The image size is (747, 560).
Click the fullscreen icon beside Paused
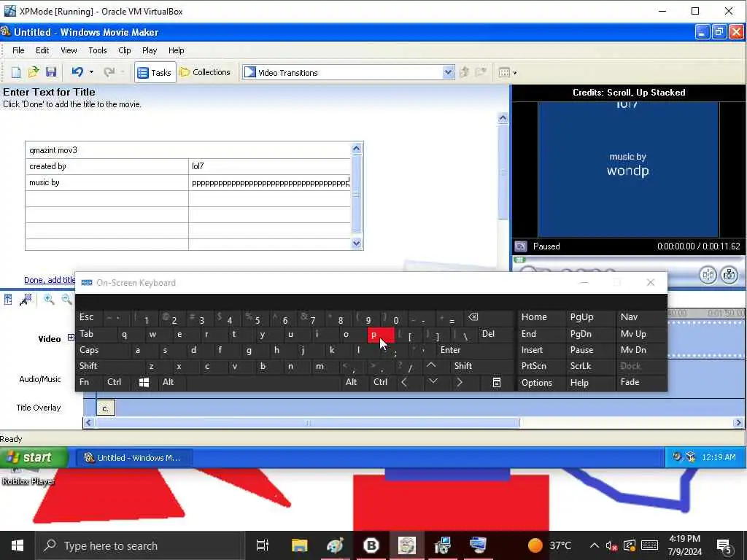coord(521,246)
